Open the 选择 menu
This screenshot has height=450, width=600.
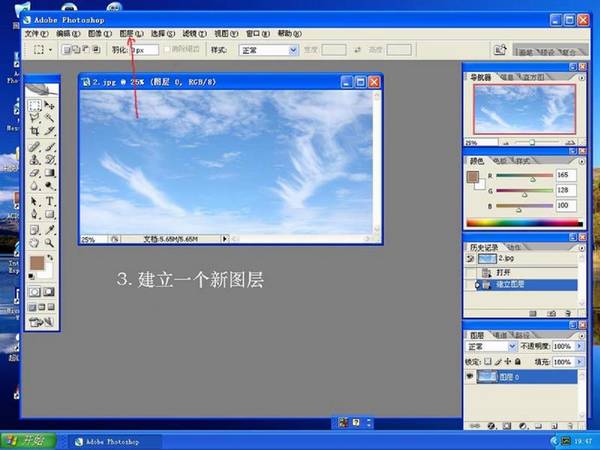pyautogui.click(x=163, y=34)
